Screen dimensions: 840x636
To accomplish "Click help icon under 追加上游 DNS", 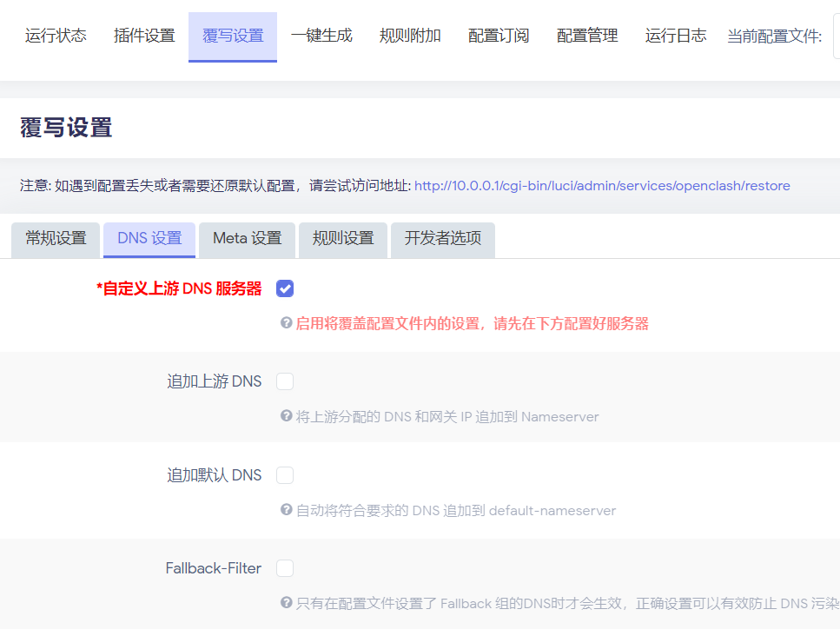I will click(x=286, y=416).
